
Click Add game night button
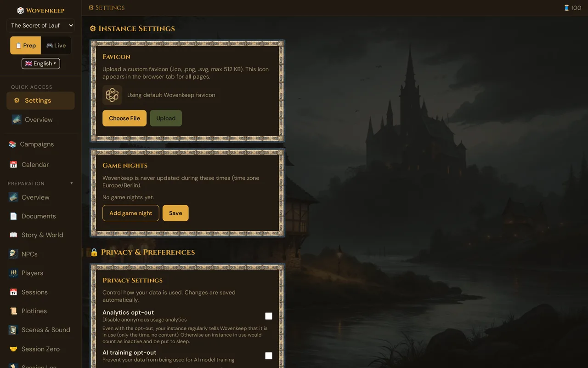(131, 213)
